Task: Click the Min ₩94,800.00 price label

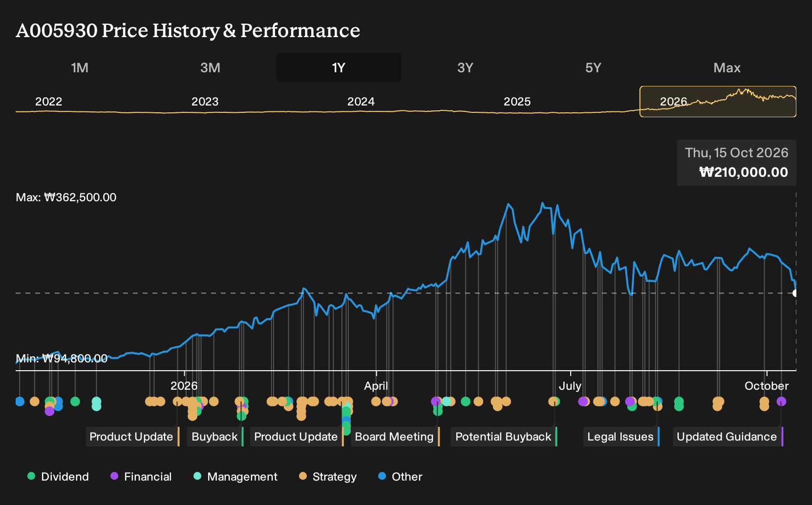Action: point(62,358)
